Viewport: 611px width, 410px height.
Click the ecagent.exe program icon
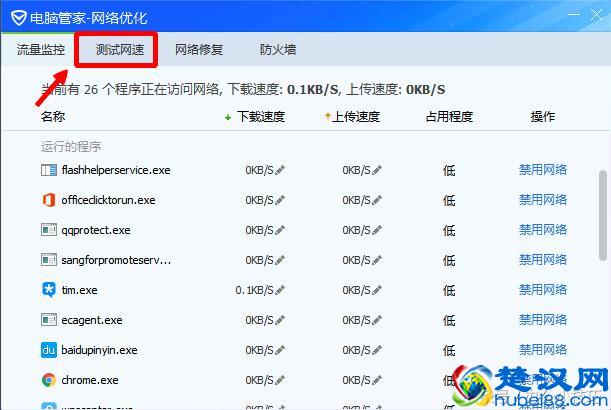(49, 320)
